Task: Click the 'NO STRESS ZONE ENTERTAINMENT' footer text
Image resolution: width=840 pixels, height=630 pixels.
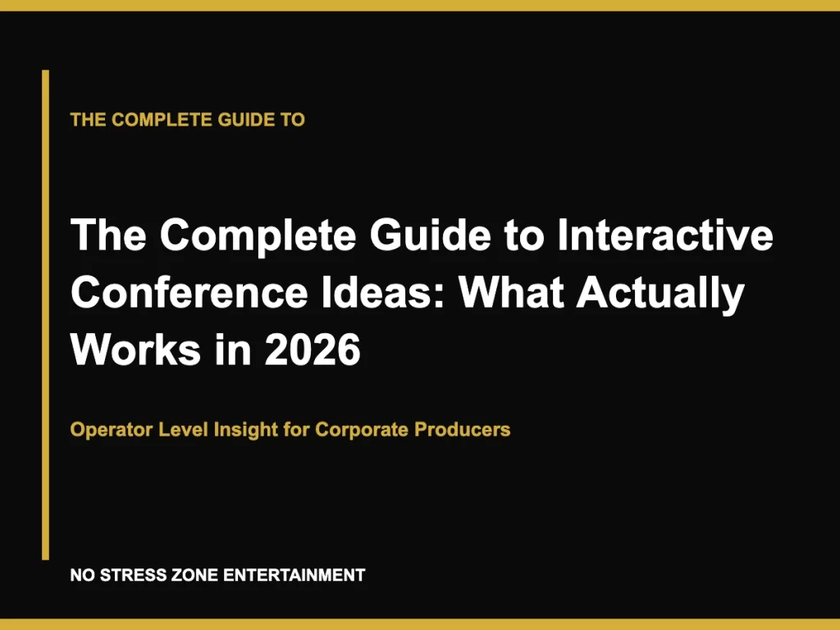Action: click(x=217, y=575)
